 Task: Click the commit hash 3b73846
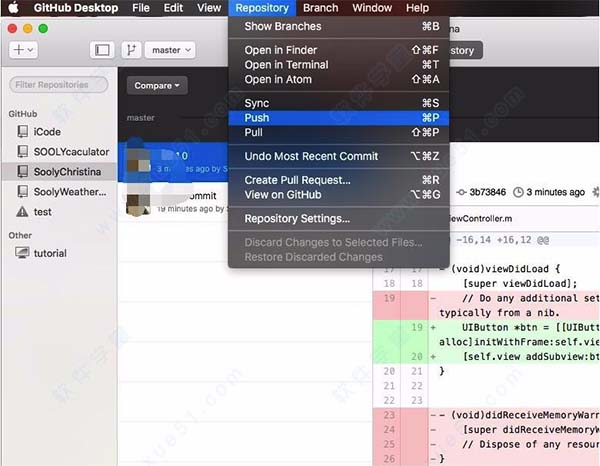(x=487, y=192)
